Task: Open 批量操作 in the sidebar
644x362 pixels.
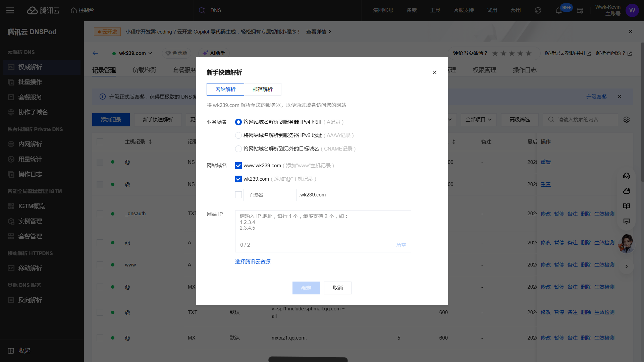Action: [x=42, y=82]
